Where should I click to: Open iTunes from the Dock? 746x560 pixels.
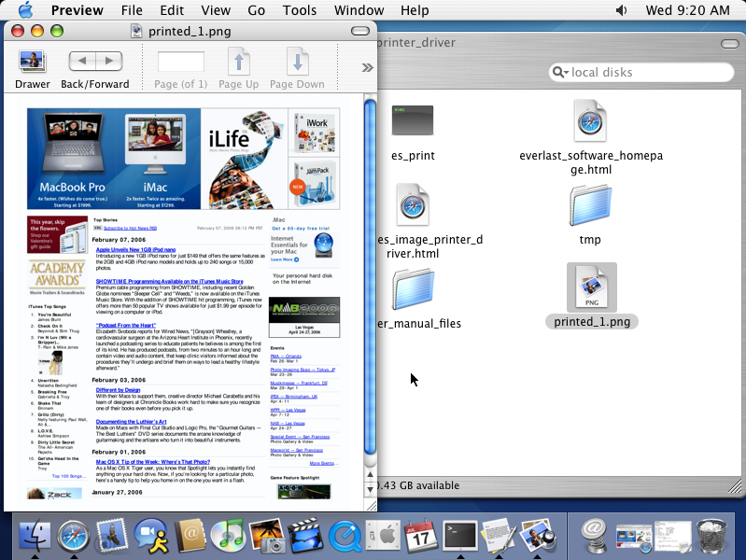coord(228,535)
